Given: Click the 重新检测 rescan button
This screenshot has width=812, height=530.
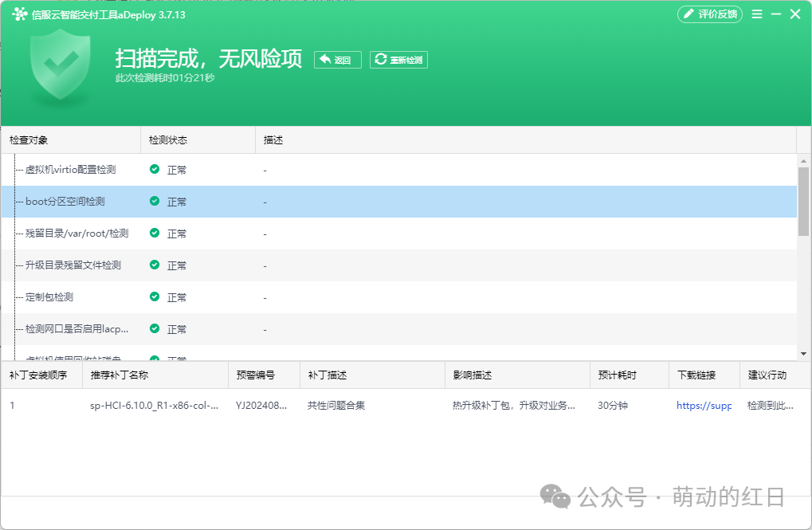Looking at the screenshot, I should click(398, 60).
